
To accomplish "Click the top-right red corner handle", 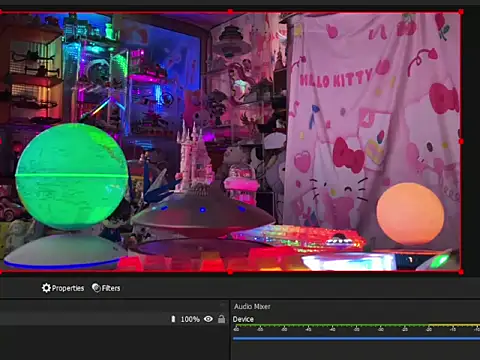I will click(461, 12).
